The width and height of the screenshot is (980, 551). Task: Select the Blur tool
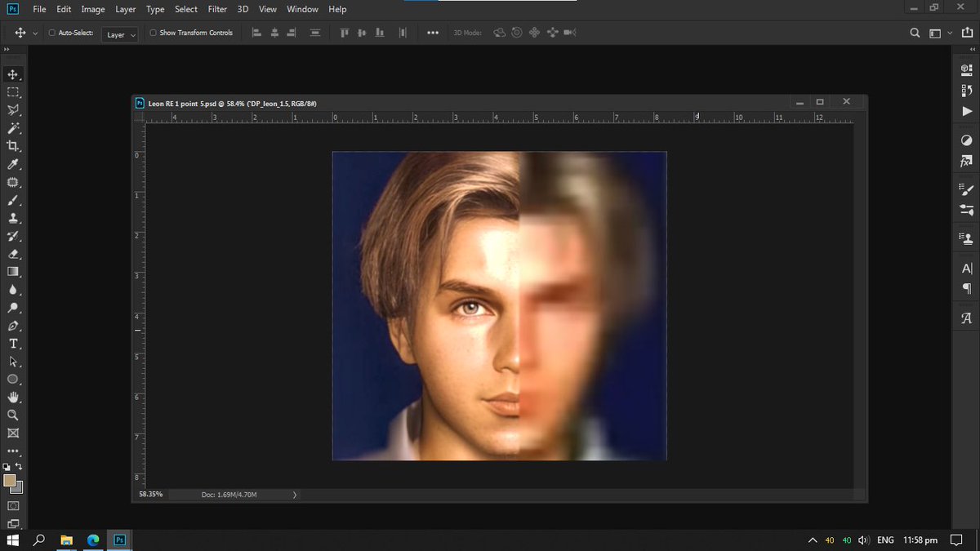click(13, 290)
